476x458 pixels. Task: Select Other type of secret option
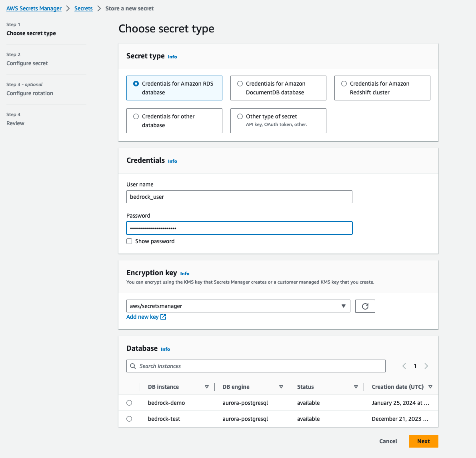[x=278, y=121]
